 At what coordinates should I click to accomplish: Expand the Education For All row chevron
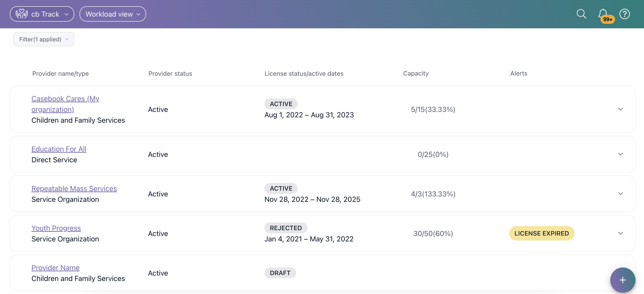click(620, 154)
